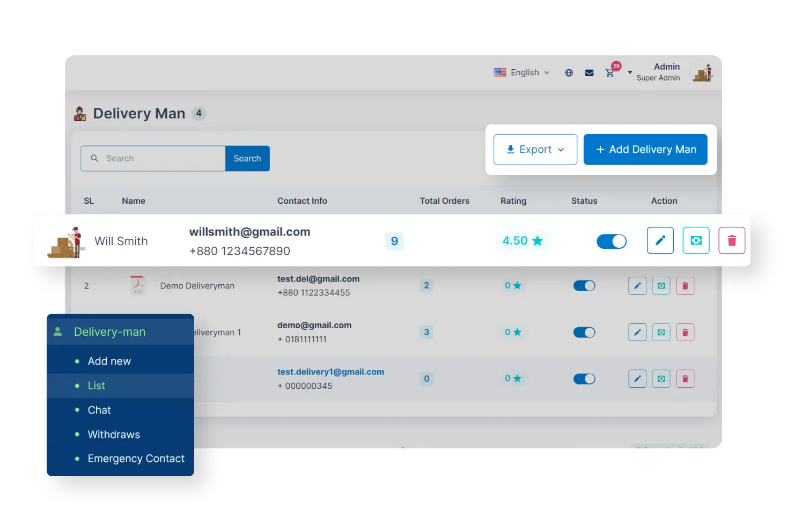Open the Export dropdown
787x532 pixels.
(534, 149)
